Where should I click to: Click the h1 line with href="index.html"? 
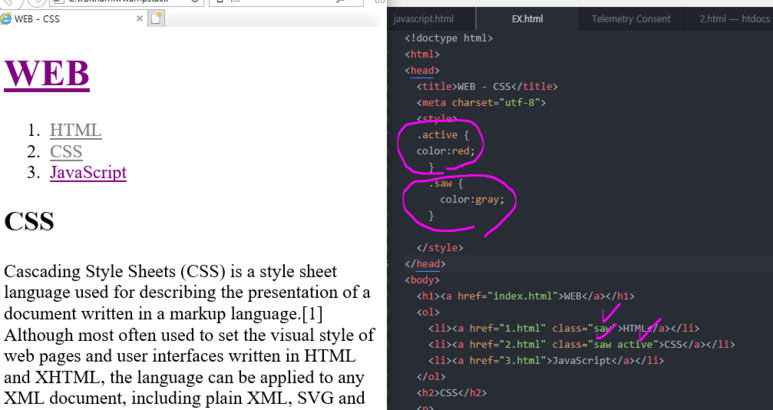coord(526,296)
